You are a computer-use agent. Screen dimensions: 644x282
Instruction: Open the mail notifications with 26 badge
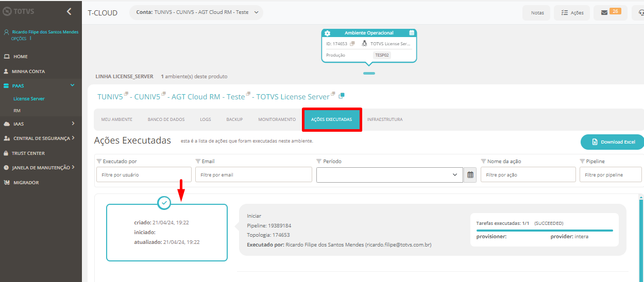coord(610,12)
